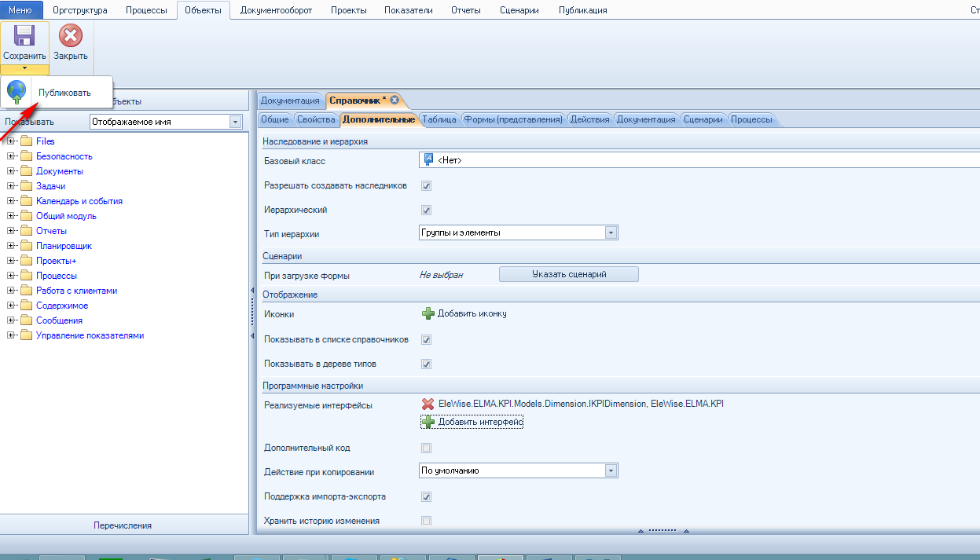Open the Документооборот menu tab
This screenshot has width=980, height=560.
276,10
